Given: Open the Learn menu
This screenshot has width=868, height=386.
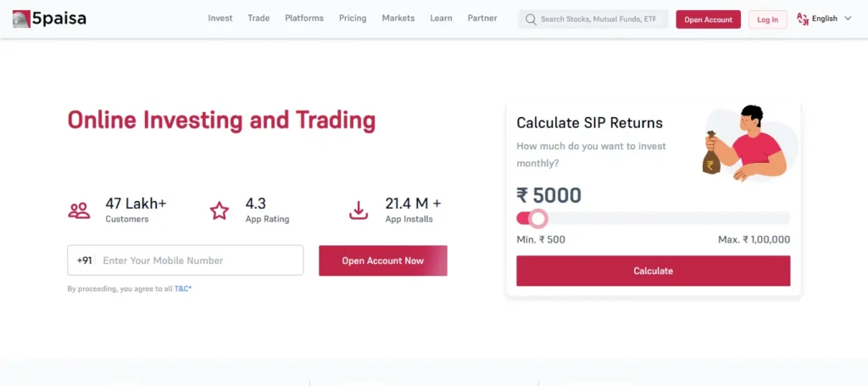Looking at the screenshot, I should [441, 19].
